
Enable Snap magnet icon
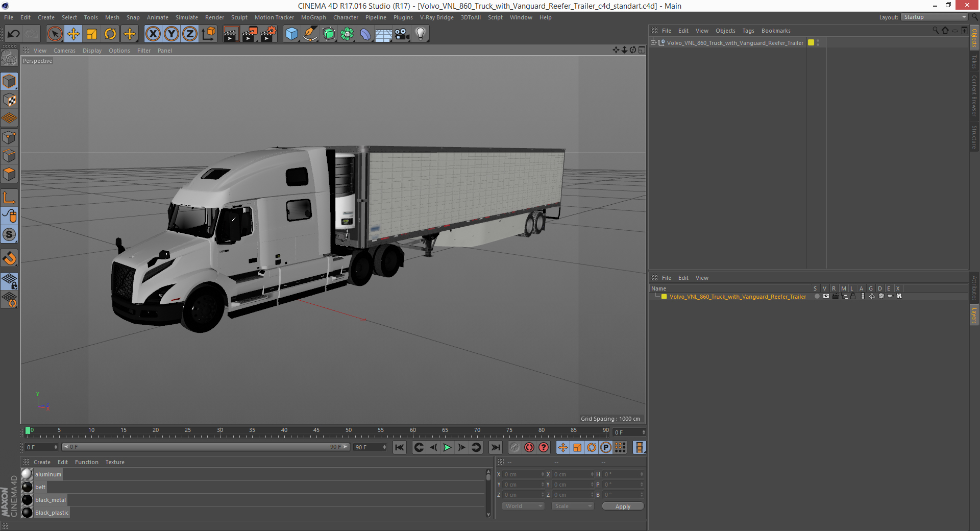tap(9, 258)
